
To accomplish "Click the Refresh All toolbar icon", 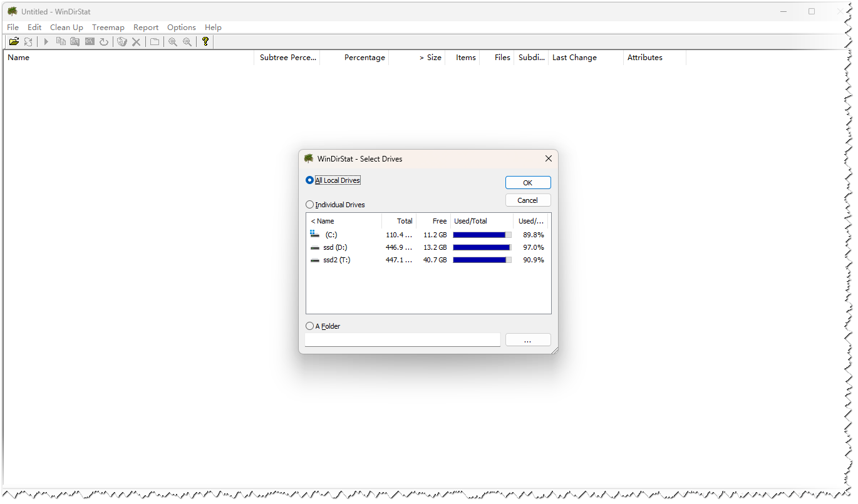I will (28, 41).
